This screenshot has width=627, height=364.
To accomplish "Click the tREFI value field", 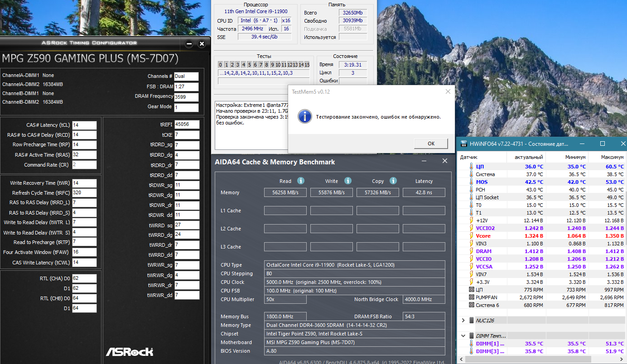I will click(187, 125).
